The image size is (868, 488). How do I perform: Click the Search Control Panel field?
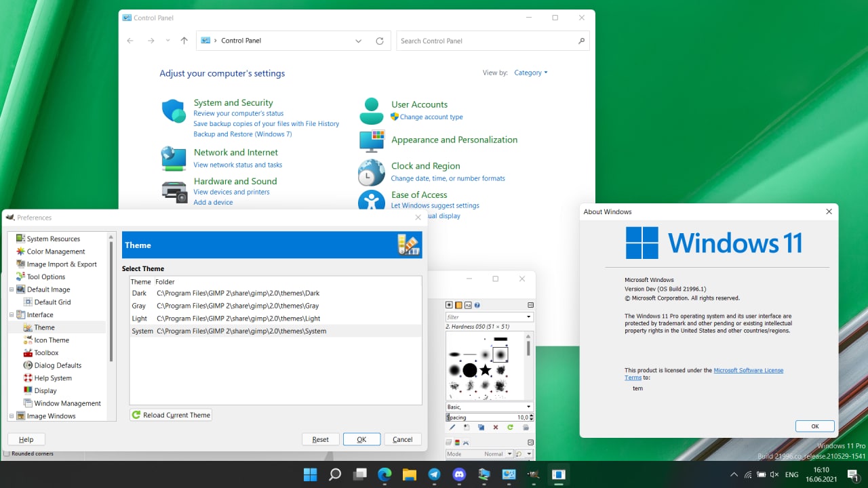[x=493, y=41]
